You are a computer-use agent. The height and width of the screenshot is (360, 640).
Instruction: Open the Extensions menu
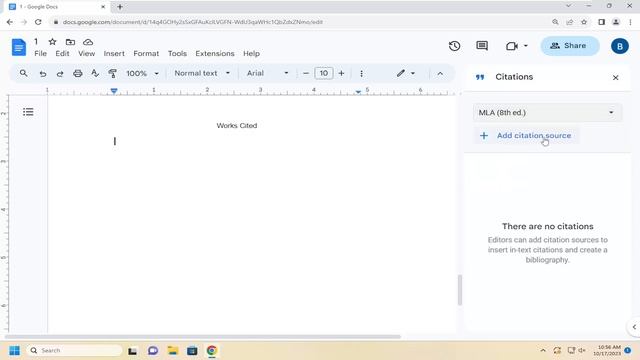[215, 53]
